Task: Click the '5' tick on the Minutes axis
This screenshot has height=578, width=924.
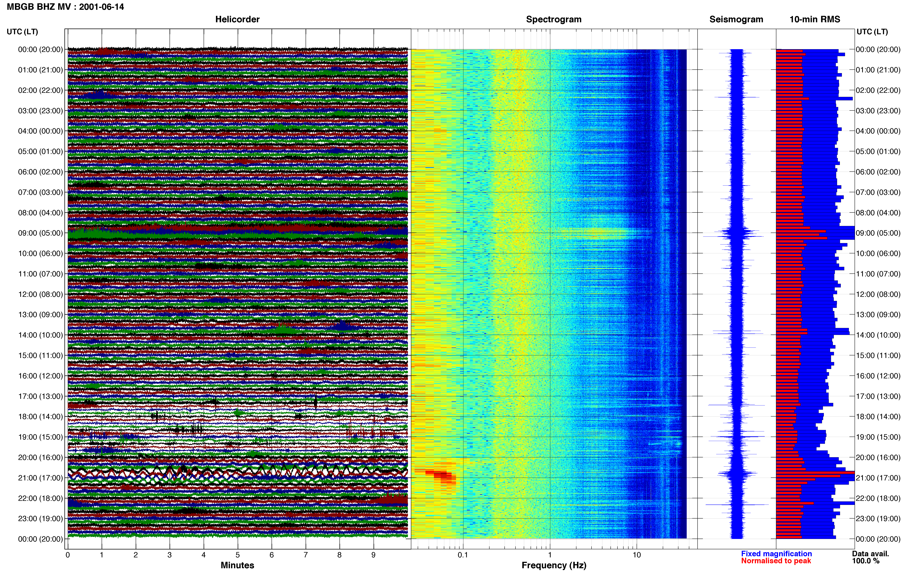Action: [238, 555]
